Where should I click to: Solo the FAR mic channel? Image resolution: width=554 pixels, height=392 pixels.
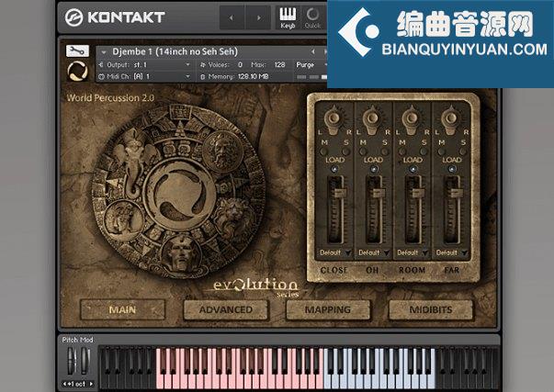point(463,151)
